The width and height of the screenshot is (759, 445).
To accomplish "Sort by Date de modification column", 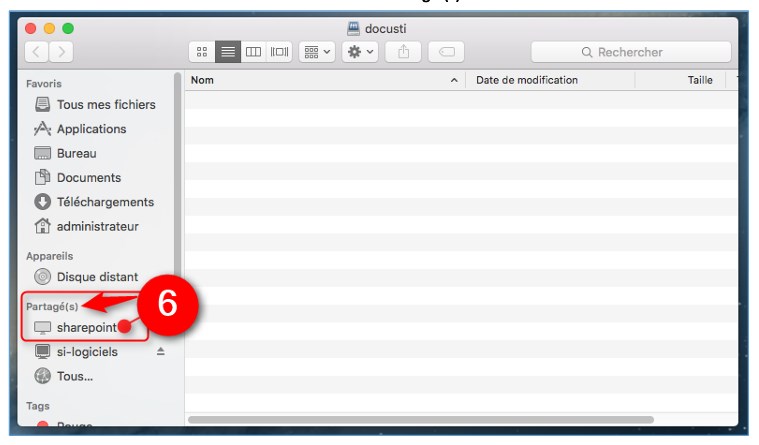I will click(x=527, y=80).
